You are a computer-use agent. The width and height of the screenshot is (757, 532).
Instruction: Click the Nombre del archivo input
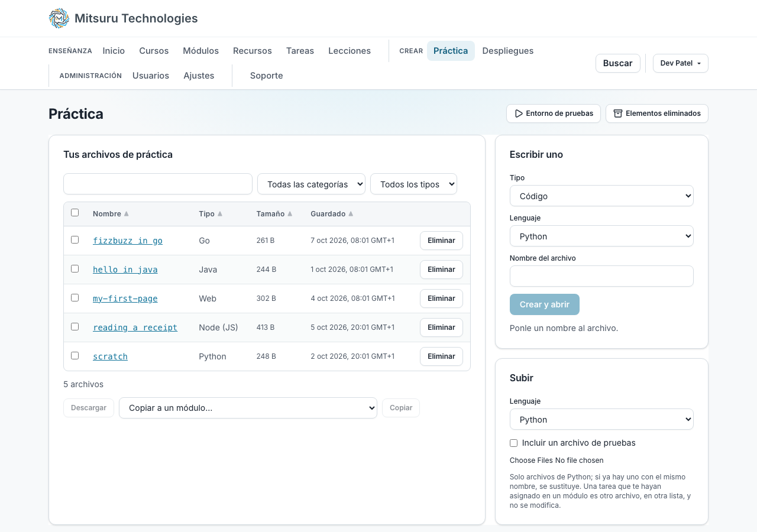coord(601,276)
